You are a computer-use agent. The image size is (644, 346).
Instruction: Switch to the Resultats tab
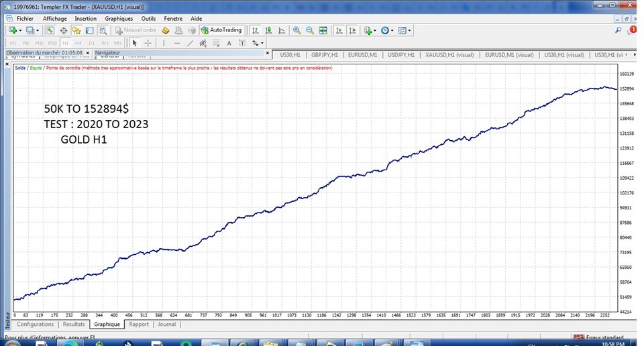74,324
